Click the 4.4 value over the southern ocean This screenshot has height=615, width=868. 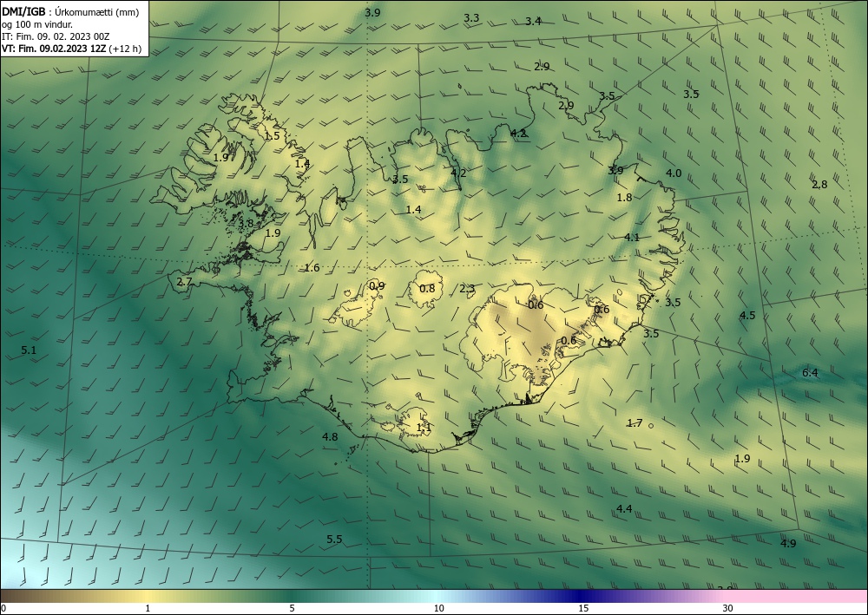[624, 509]
